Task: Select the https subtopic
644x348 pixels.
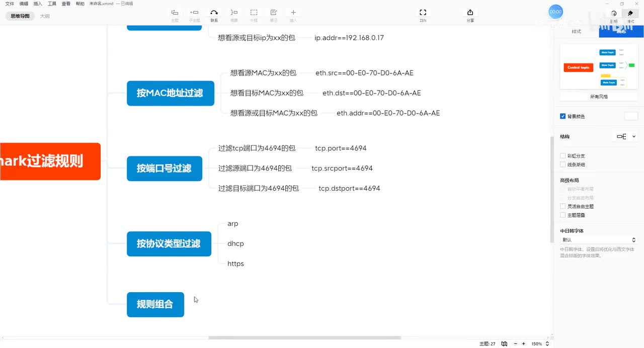Action: [x=235, y=264]
